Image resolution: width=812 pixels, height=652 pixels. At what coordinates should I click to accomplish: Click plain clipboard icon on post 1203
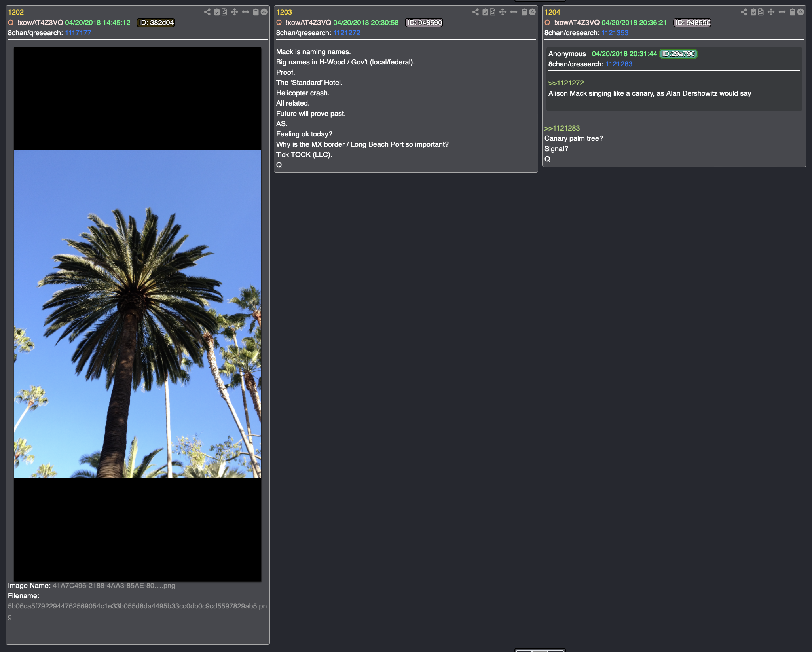[524, 12]
